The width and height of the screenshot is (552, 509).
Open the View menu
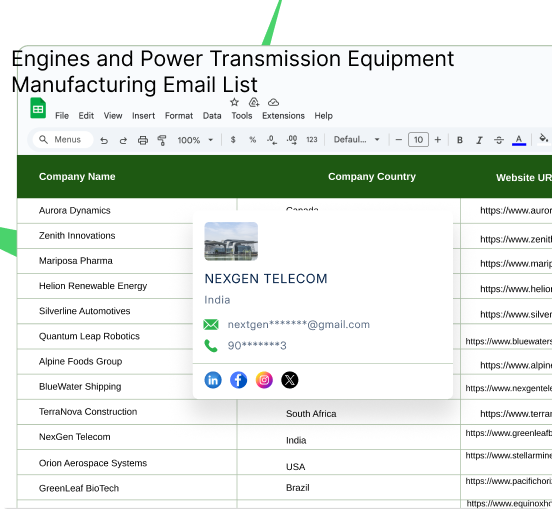click(x=113, y=116)
